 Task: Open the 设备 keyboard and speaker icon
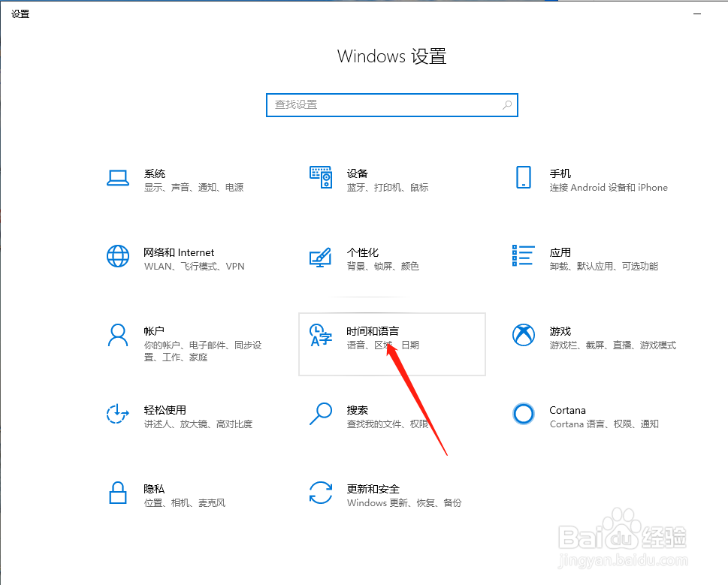321,177
